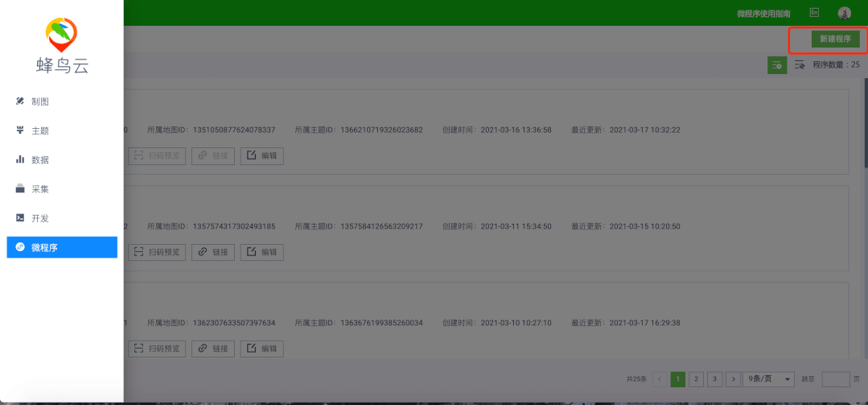Open the 微程序使用指南 link
The image size is (868, 405).
[x=763, y=14]
